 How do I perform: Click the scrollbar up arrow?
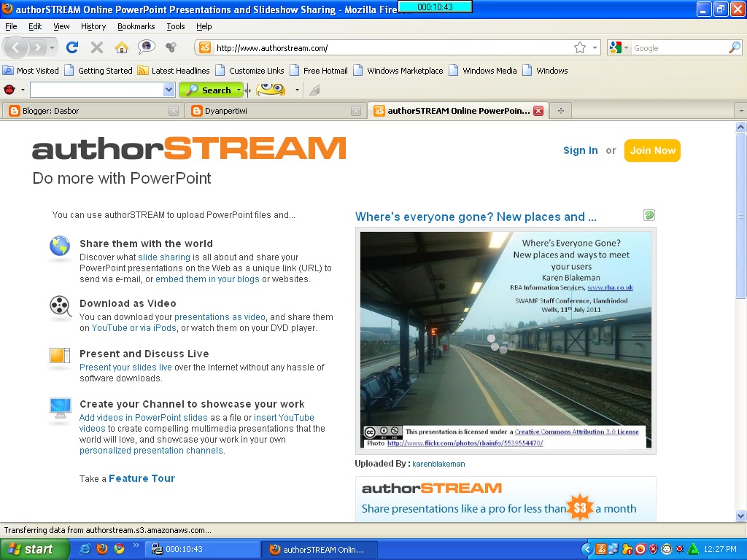pos(740,127)
